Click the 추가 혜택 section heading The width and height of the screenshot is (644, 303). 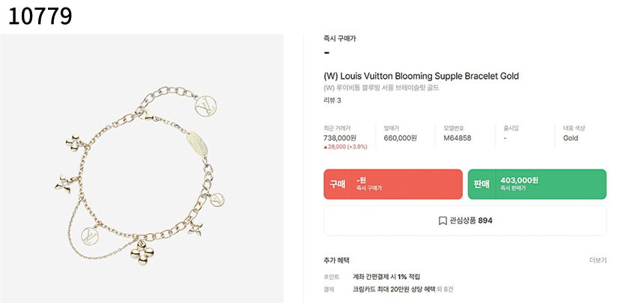pos(336,260)
